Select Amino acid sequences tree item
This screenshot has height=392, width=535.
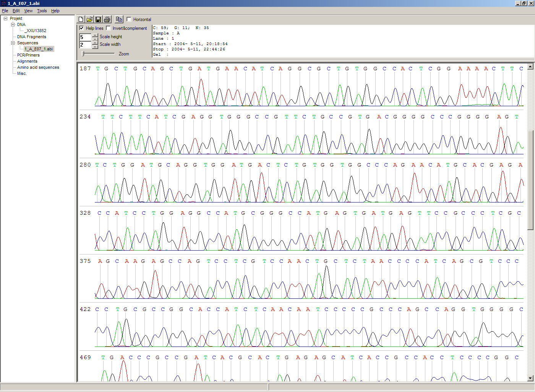pyautogui.click(x=38, y=67)
